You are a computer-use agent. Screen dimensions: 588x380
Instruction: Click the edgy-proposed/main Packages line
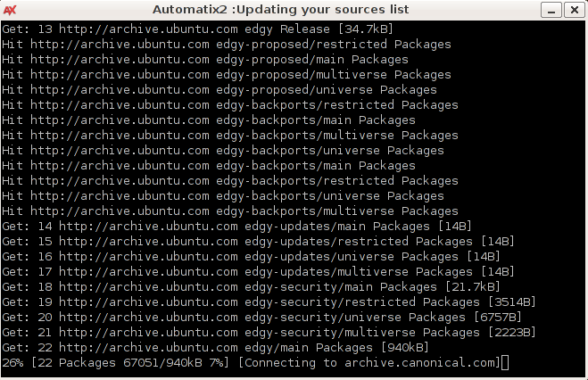click(x=205, y=59)
